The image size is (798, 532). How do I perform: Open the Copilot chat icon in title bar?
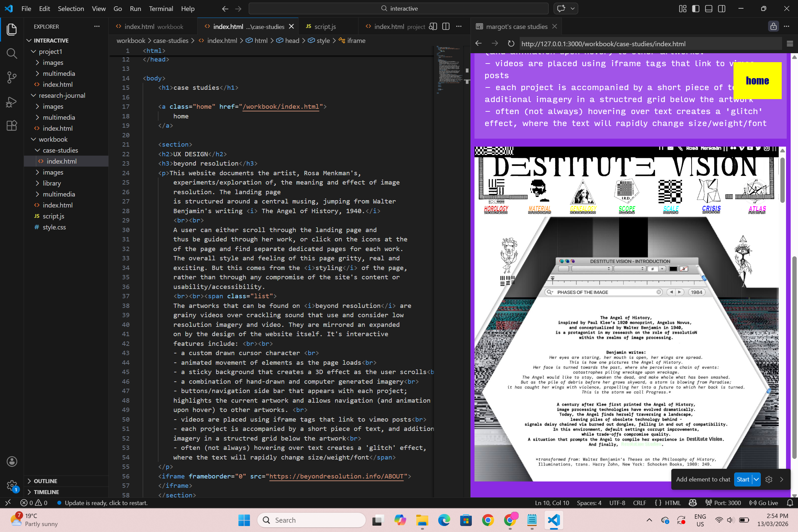click(x=561, y=9)
